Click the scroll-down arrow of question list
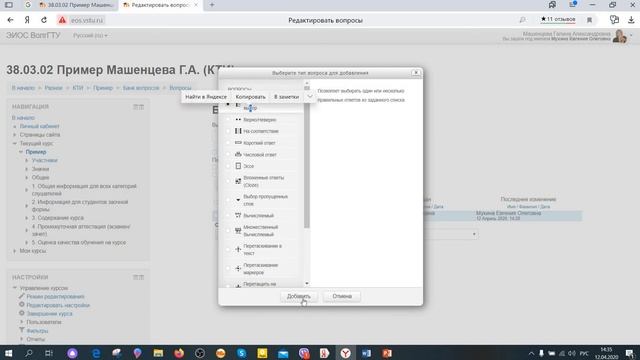The image size is (640, 360). pos(307,283)
